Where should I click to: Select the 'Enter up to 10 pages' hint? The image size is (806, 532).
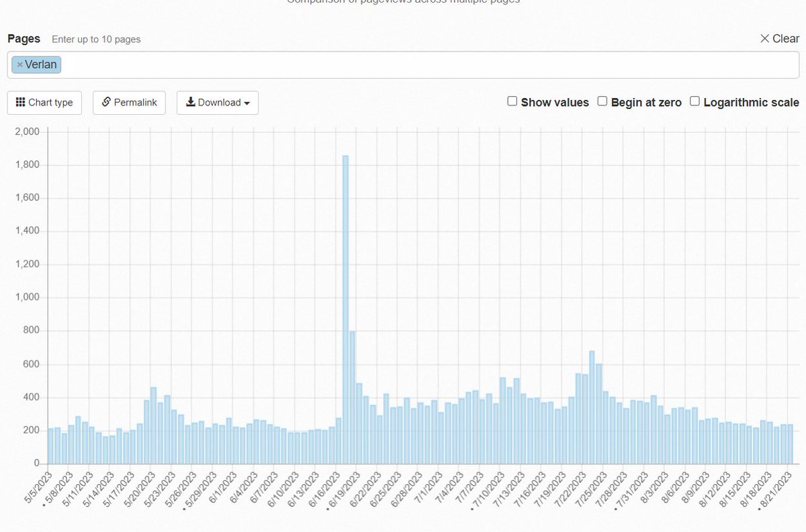(96, 40)
